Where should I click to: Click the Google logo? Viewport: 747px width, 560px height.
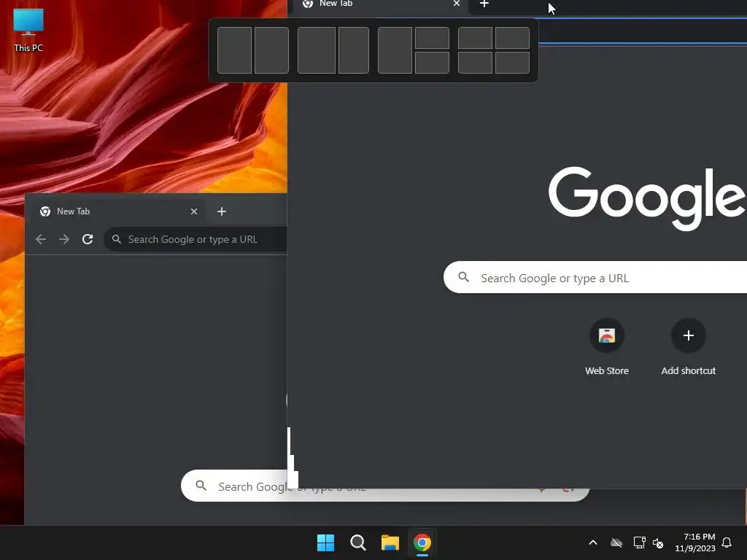click(648, 198)
